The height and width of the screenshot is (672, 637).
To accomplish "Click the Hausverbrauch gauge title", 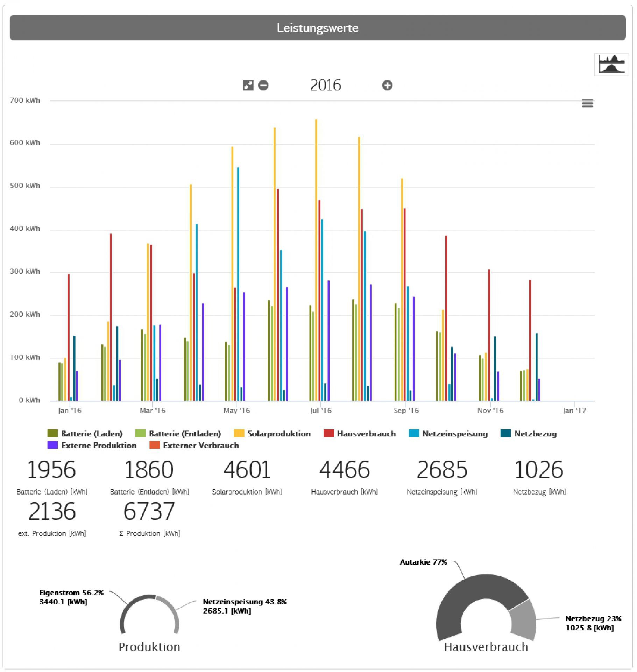I will pos(486,647).
